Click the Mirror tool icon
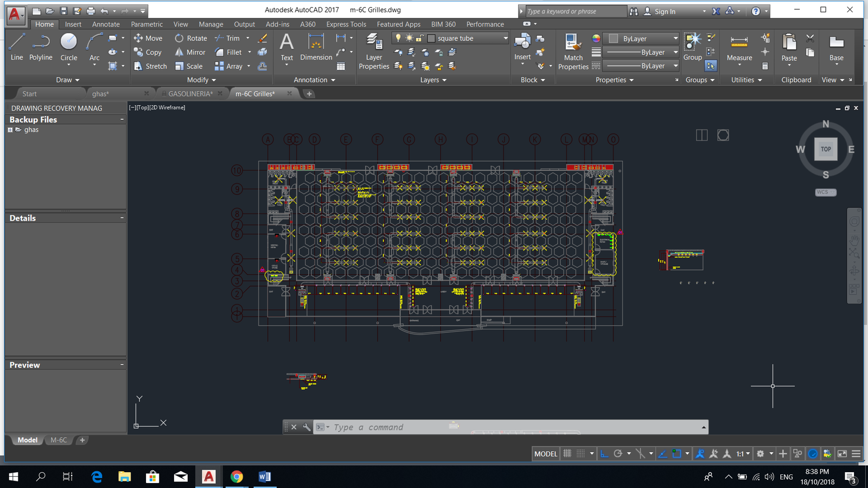Viewport: 868px width, 488px height. [179, 53]
